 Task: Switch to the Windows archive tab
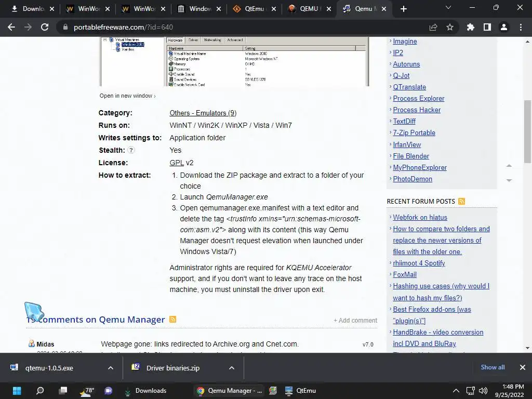tap(195, 9)
